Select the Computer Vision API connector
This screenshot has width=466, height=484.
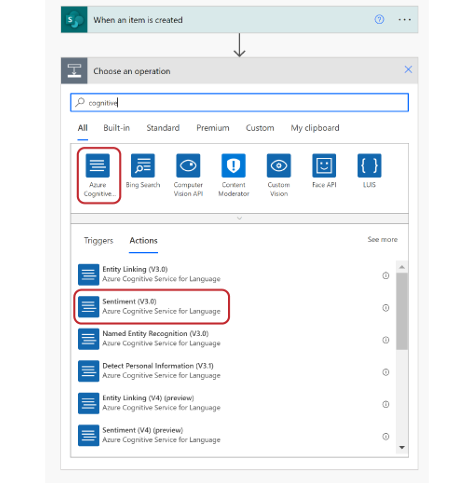[x=188, y=175]
